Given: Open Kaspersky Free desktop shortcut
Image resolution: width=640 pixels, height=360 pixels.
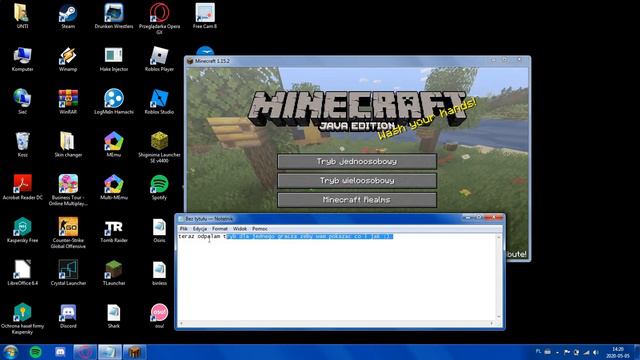Looking at the screenshot, I should 22,230.
